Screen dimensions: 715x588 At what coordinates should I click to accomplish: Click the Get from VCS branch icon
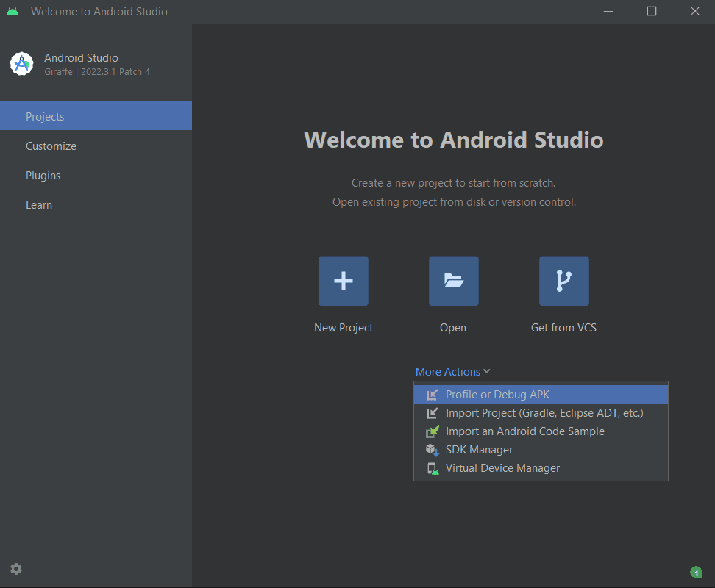pos(564,281)
